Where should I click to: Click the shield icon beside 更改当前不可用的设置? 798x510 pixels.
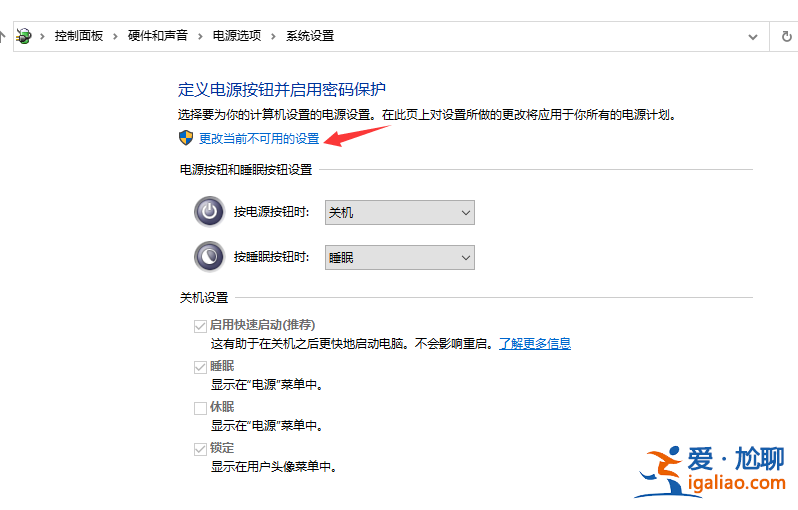coord(186,138)
